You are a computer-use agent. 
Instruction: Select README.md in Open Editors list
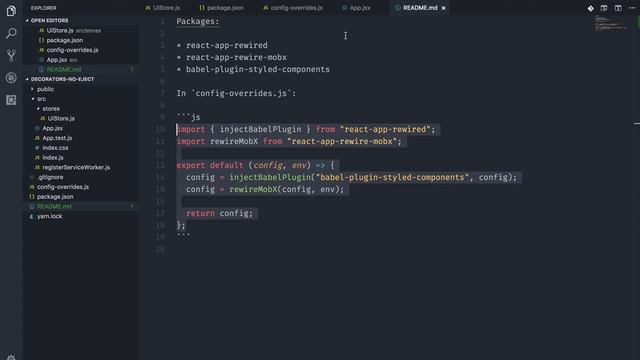[x=64, y=70]
